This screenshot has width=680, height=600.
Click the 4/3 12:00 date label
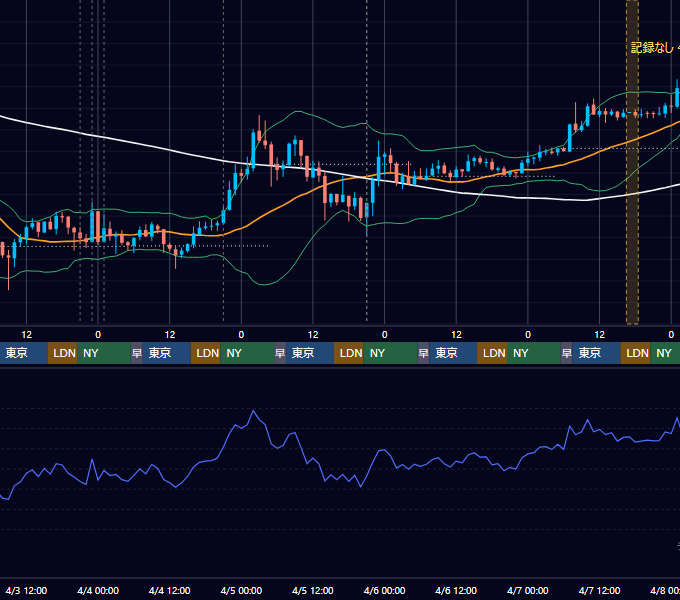pyautogui.click(x=26, y=590)
